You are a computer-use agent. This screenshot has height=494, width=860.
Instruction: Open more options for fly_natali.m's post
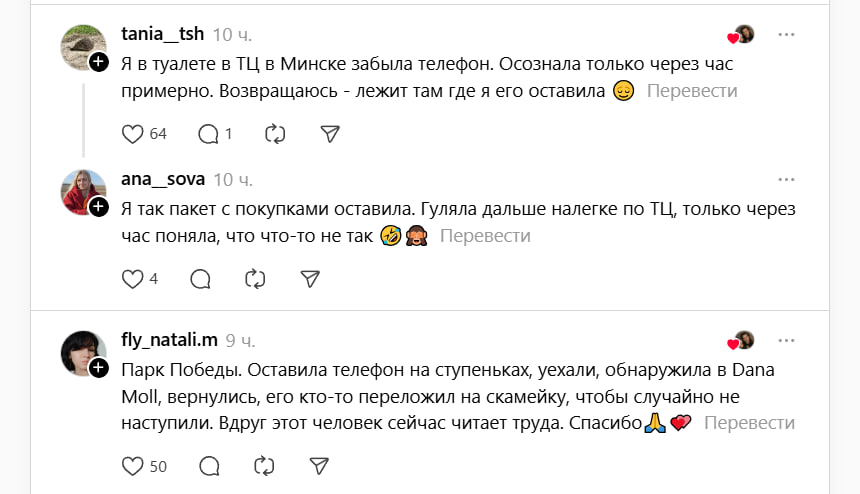point(787,340)
